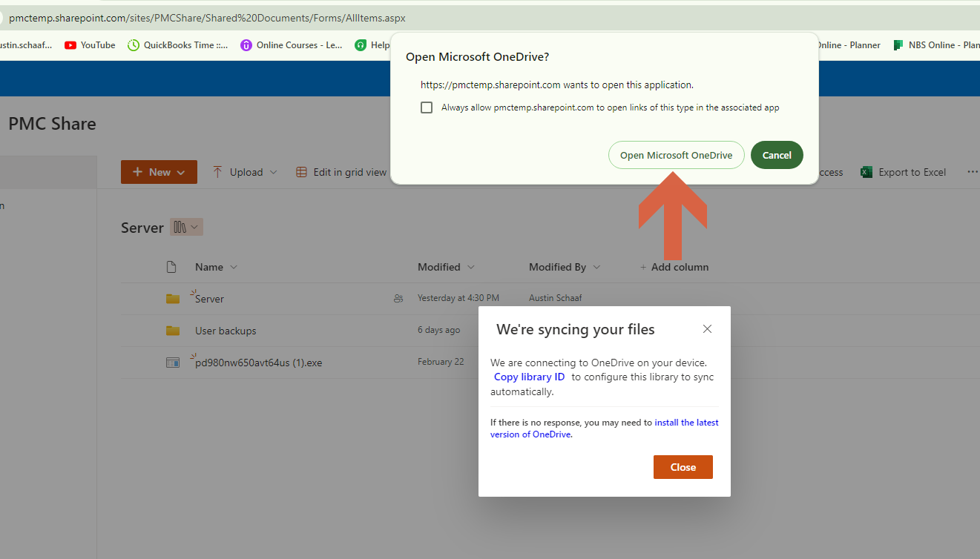Click Yesterday at 4:30 PM modified date
The image size is (980, 559).
point(458,298)
